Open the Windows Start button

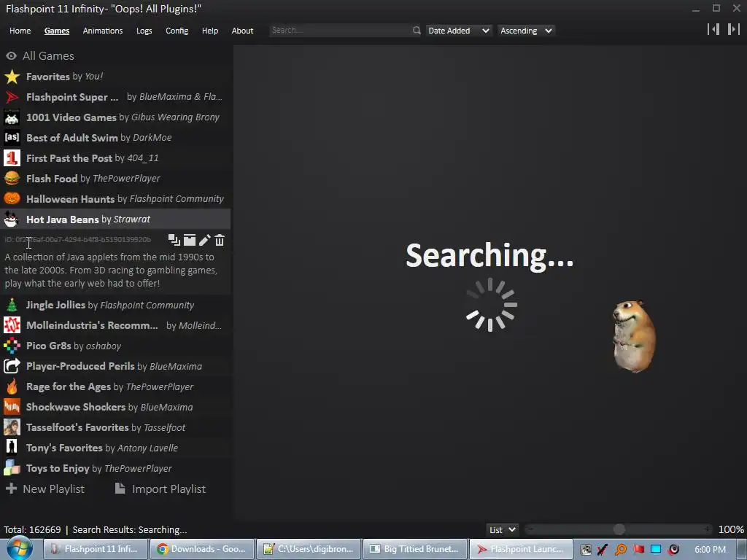point(20,549)
